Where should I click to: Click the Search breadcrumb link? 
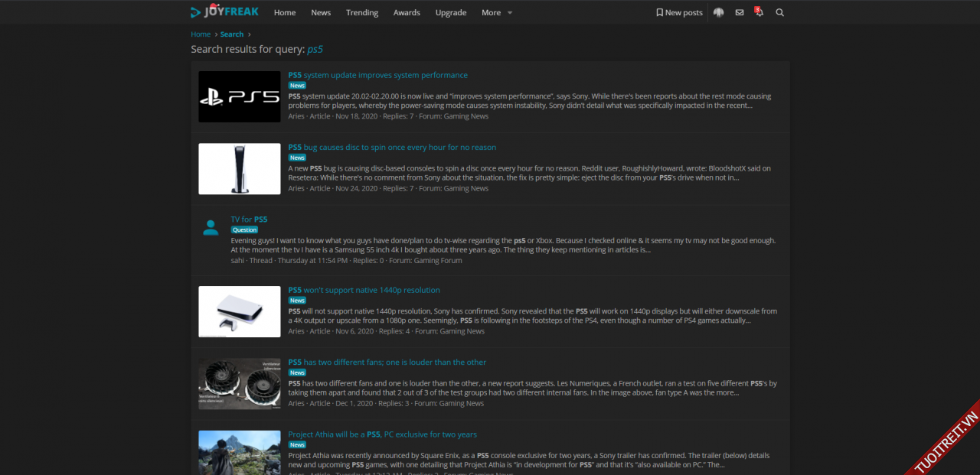232,34
